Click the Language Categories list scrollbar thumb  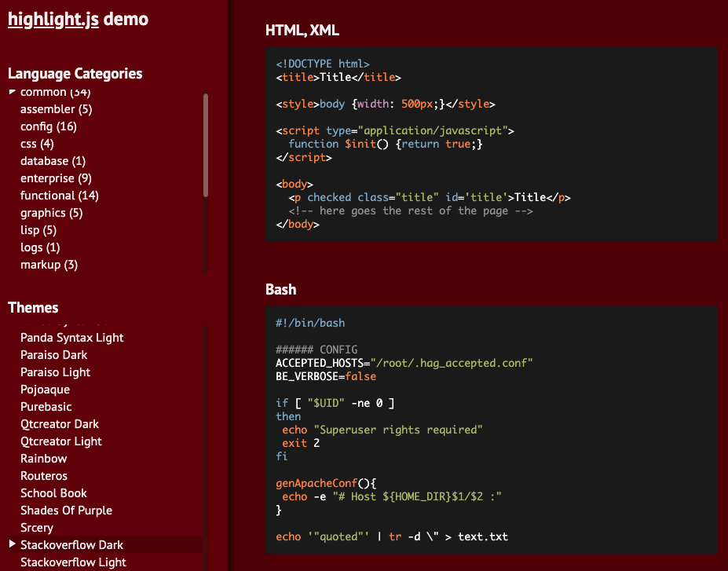click(x=206, y=145)
